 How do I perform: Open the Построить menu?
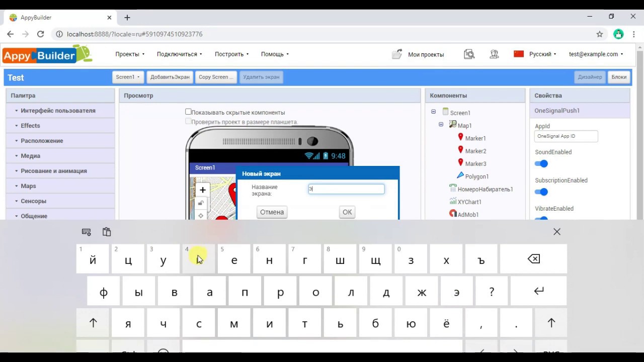tap(232, 54)
